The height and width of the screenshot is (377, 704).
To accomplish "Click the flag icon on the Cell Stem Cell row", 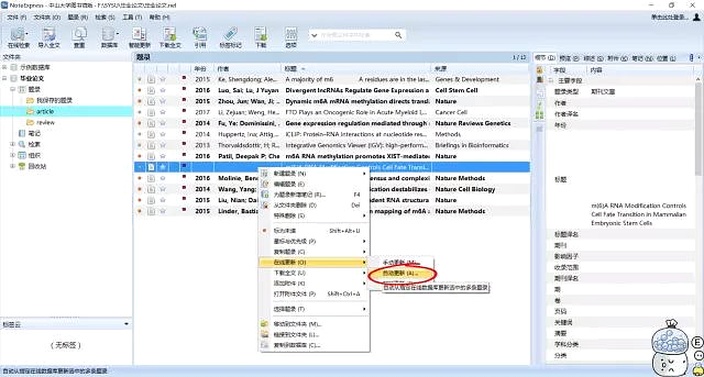I will [x=184, y=90].
